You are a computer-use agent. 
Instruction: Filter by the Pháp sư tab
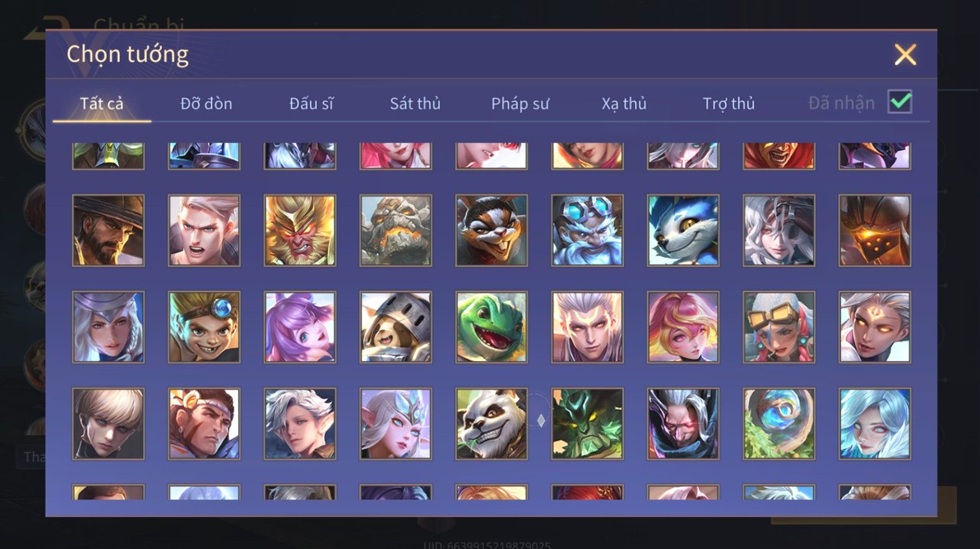click(520, 103)
